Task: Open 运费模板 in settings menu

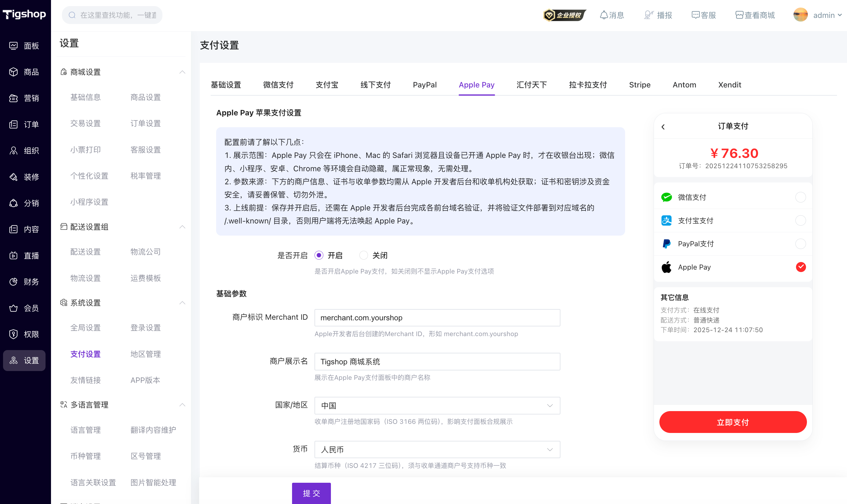Action: point(146,278)
